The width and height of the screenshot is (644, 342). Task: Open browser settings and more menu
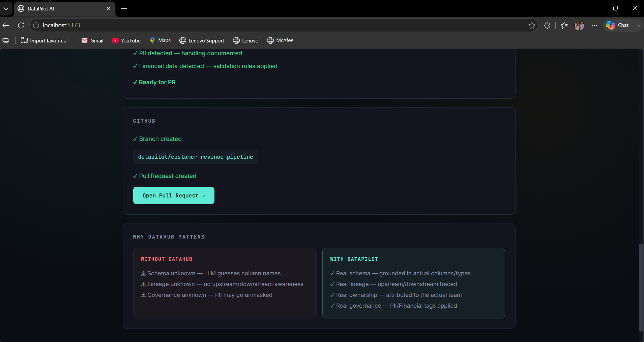pos(594,25)
